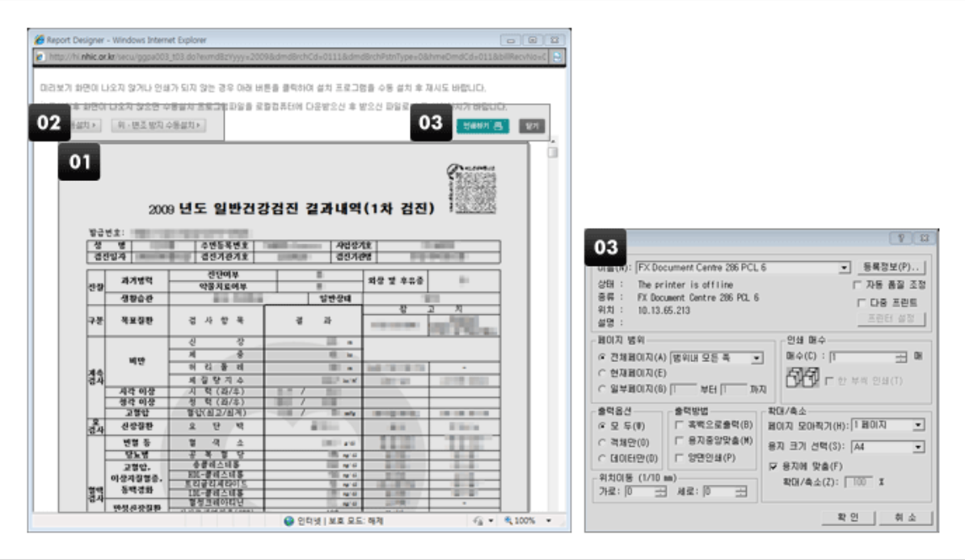Open the 범위내 모든 쪽 dropdown

point(757,357)
